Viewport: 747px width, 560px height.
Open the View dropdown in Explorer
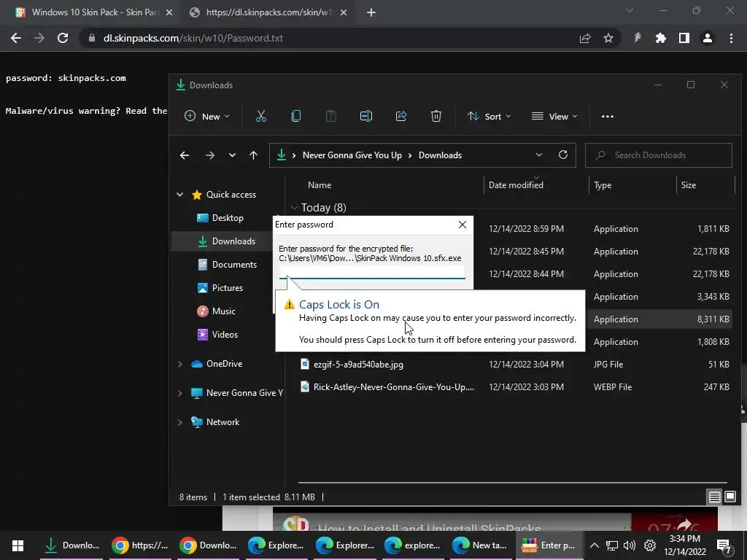(554, 116)
